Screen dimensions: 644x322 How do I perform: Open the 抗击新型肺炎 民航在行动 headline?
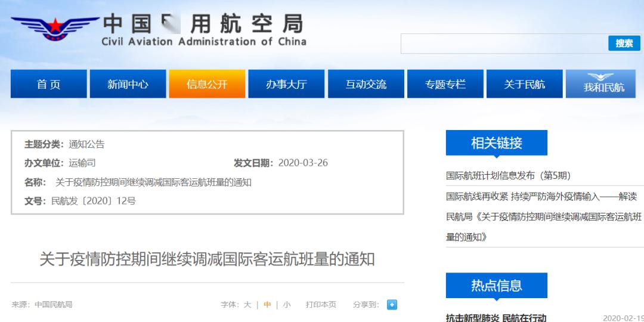pos(496,318)
